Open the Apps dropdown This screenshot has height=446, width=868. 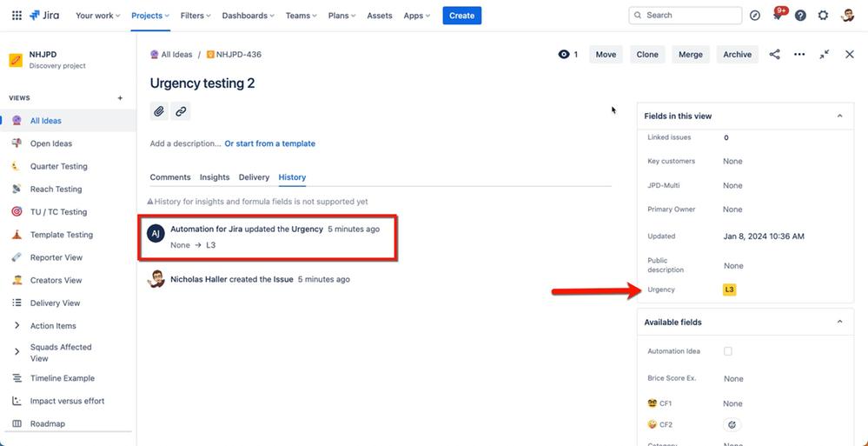coord(417,16)
